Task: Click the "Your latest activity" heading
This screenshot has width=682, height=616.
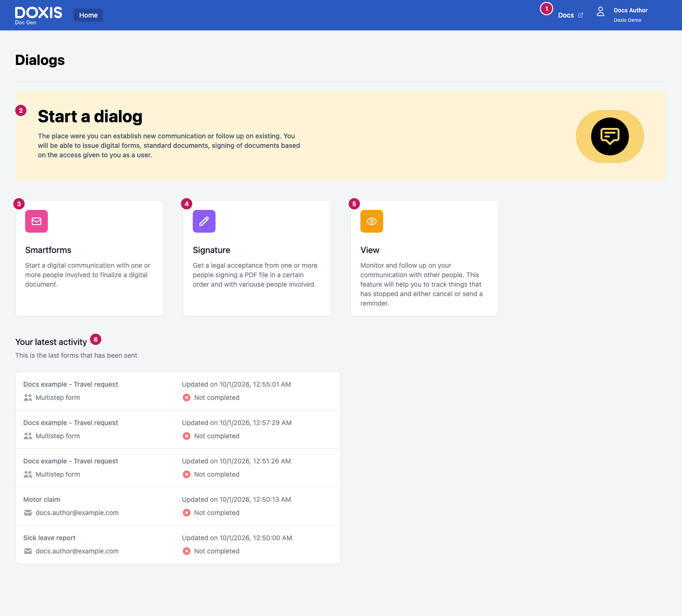Action: (x=51, y=342)
